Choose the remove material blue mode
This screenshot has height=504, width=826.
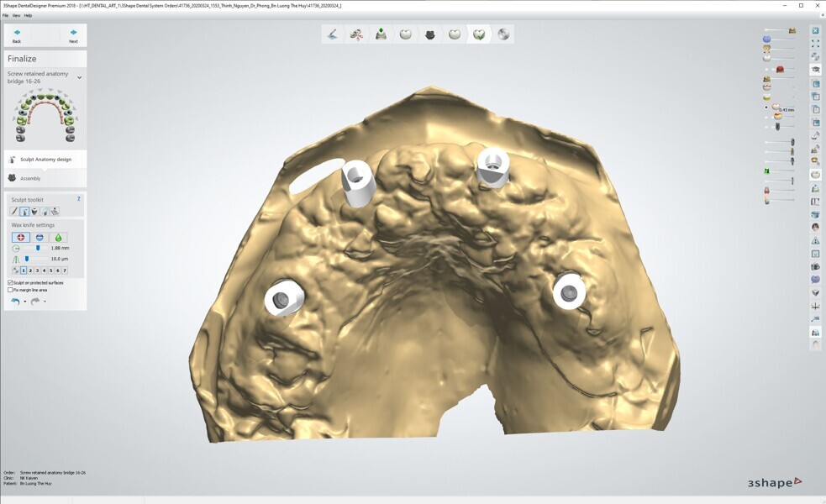point(39,238)
